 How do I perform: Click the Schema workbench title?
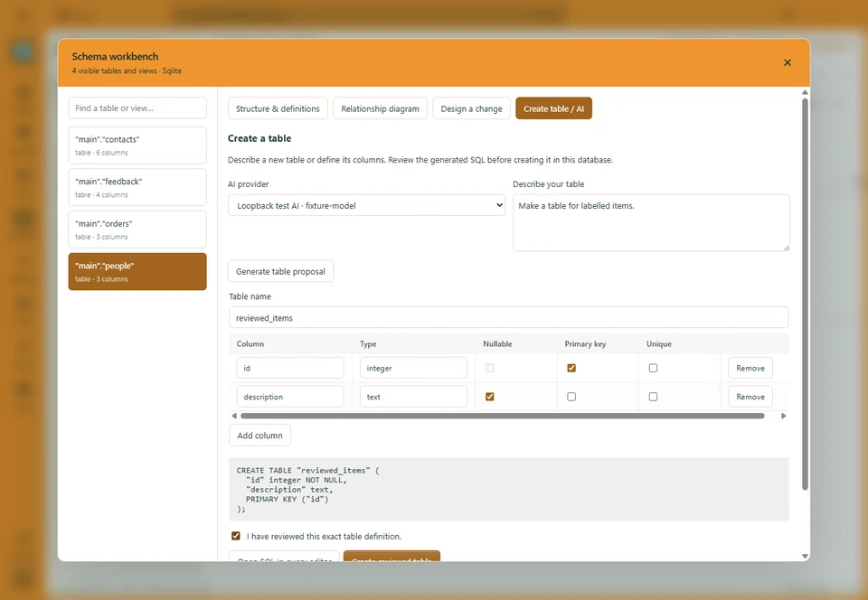[115, 56]
